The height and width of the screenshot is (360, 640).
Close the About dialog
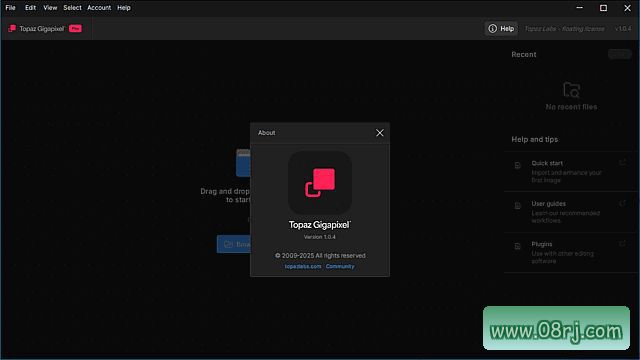click(x=380, y=133)
